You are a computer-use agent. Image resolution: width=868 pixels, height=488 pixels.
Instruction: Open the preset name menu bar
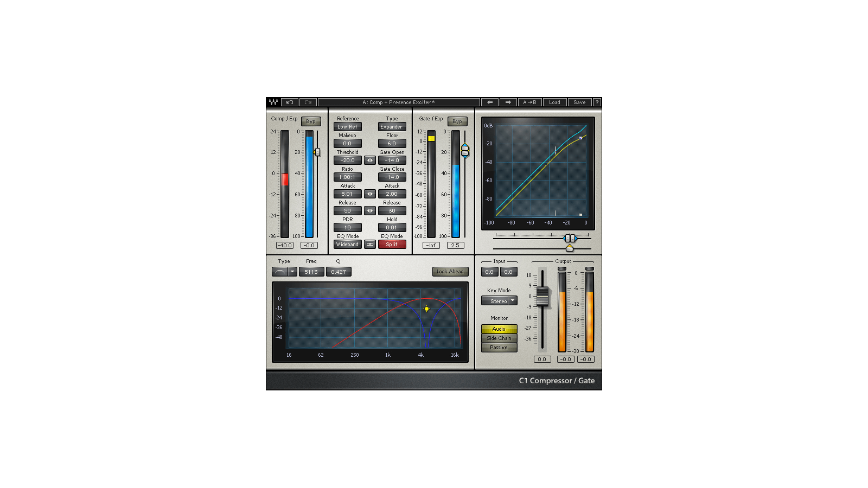pos(399,102)
